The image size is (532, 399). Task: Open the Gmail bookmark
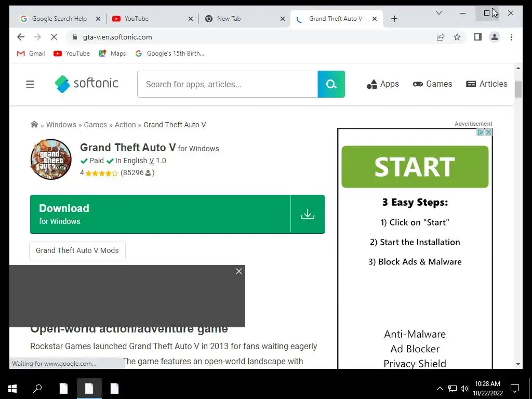[31, 54]
